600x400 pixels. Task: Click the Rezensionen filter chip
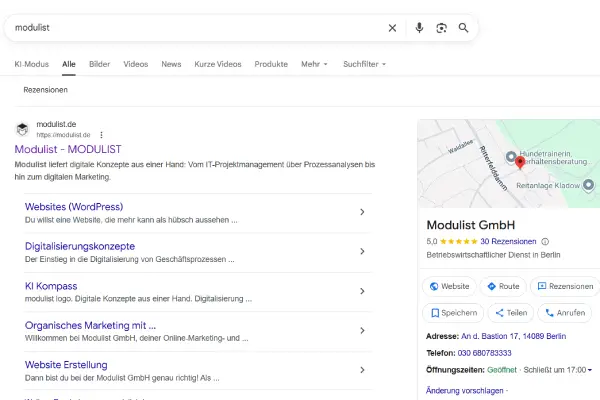point(46,90)
